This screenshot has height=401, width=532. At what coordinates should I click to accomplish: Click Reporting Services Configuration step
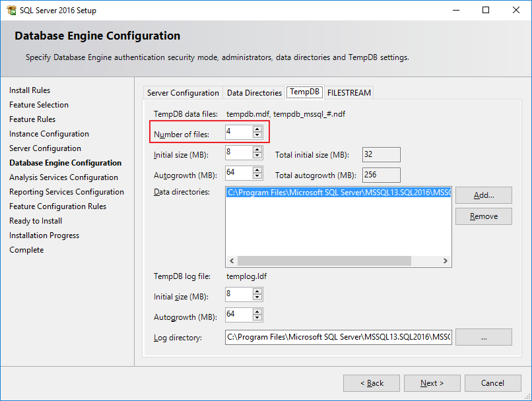coord(67,192)
